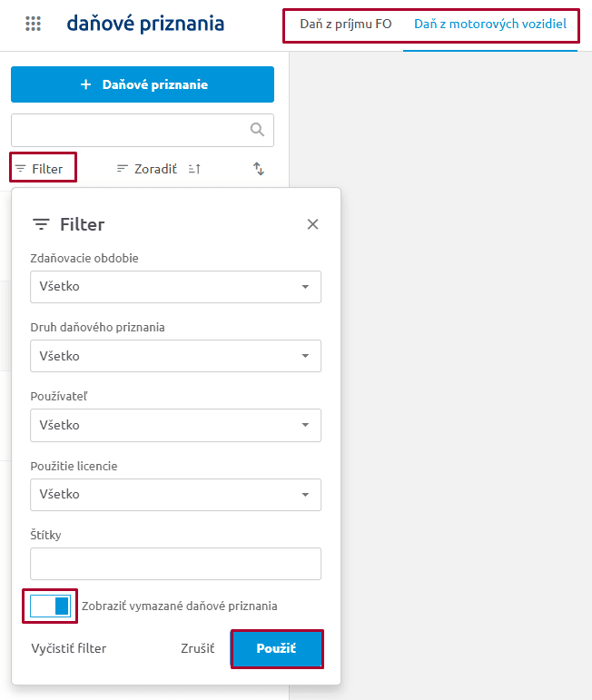Click Vyčistiť filter link
592x700 pixels.
(69, 649)
